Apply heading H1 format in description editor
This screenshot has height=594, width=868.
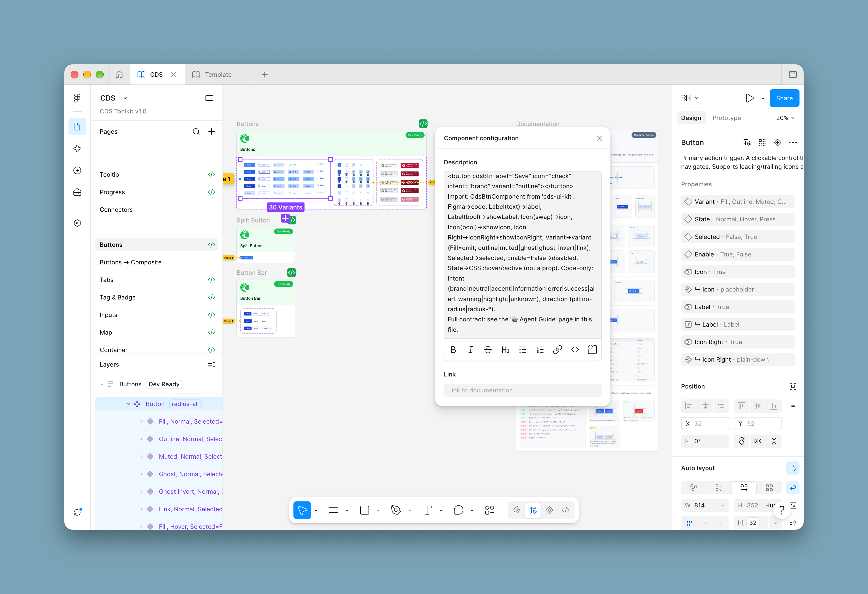(x=505, y=350)
